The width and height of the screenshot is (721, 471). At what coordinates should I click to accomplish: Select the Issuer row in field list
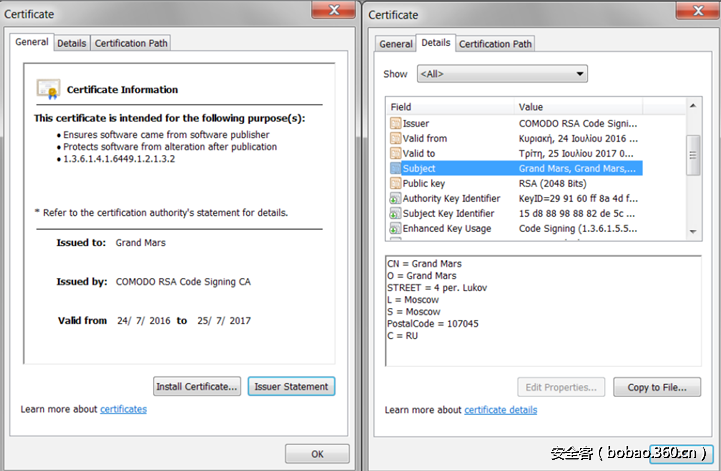pos(516,123)
